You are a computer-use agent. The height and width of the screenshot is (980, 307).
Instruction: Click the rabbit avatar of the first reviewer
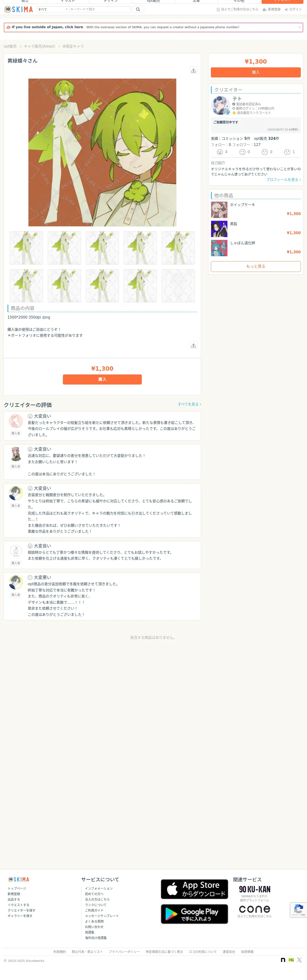[x=16, y=422]
